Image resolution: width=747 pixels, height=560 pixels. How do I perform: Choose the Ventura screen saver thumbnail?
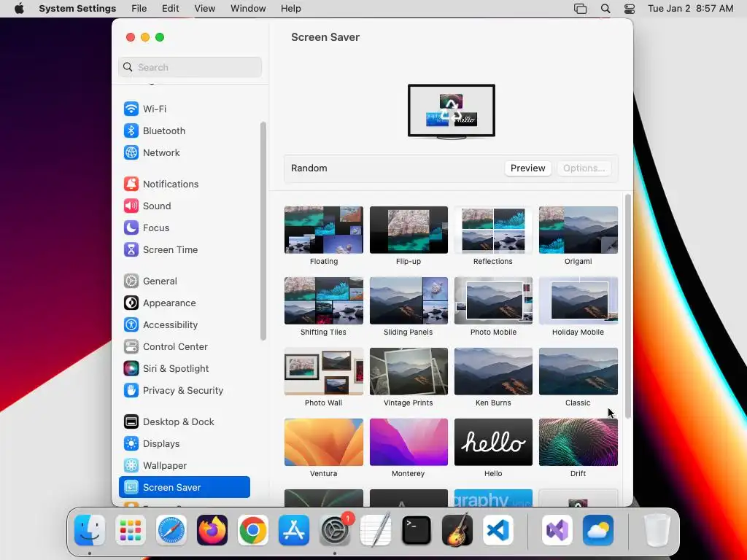point(324,442)
